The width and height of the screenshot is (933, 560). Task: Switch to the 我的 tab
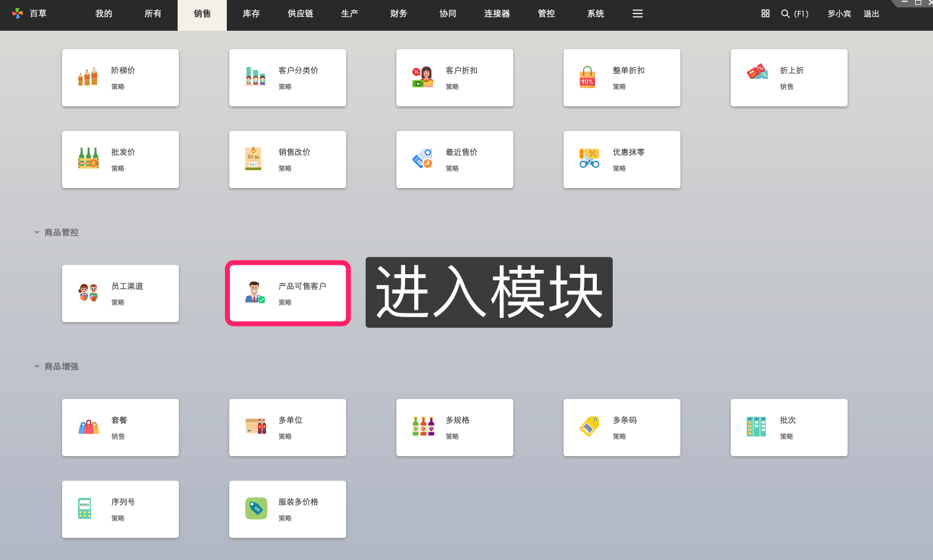click(104, 14)
